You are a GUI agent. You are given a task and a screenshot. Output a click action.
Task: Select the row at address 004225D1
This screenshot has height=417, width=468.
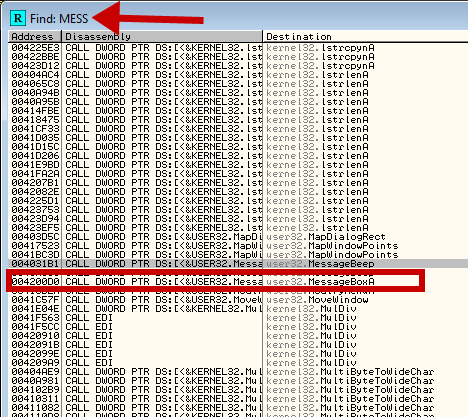[238, 201]
